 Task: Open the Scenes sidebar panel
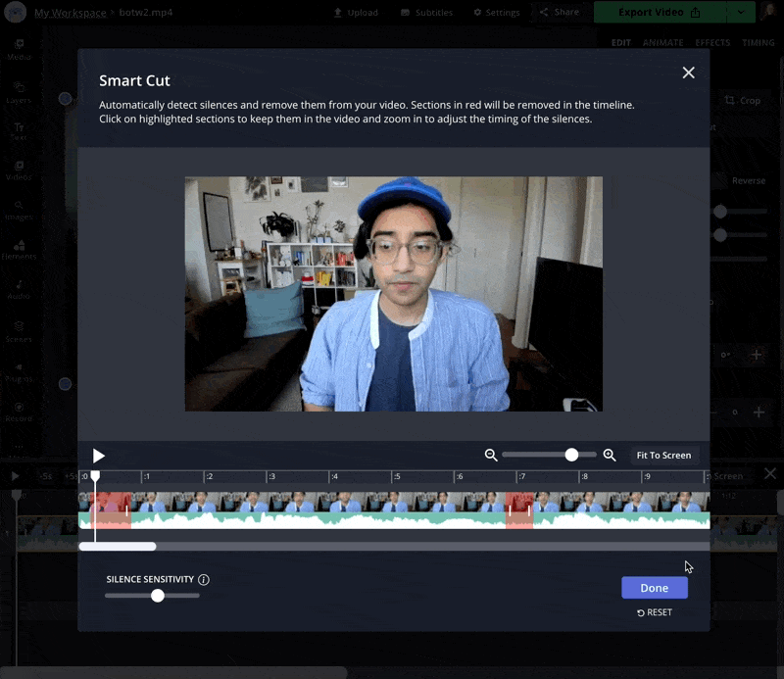click(x=19, y=332)
